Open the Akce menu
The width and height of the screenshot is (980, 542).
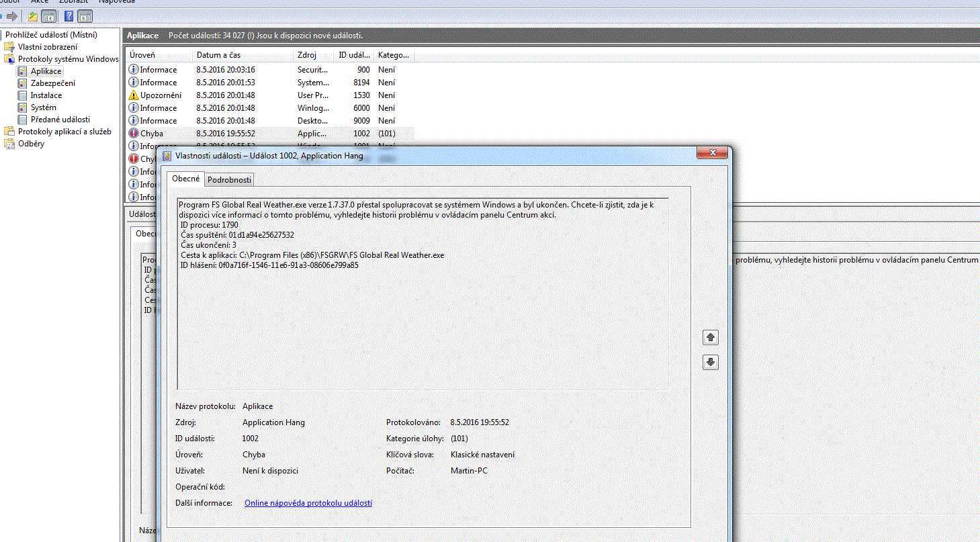(x=40, y=1)
